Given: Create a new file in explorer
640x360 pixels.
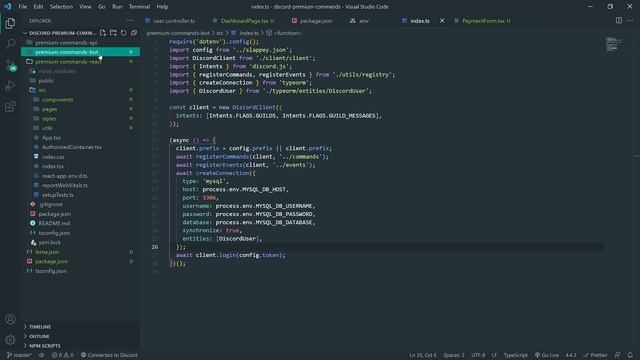Looking at the screenshot, I should (x=103, y=33).
